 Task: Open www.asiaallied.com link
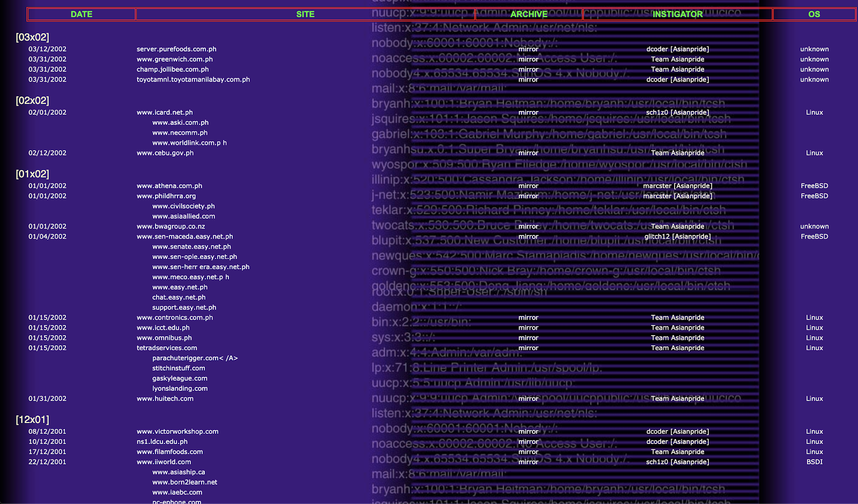pyautogui.click(x=183, y=217)
